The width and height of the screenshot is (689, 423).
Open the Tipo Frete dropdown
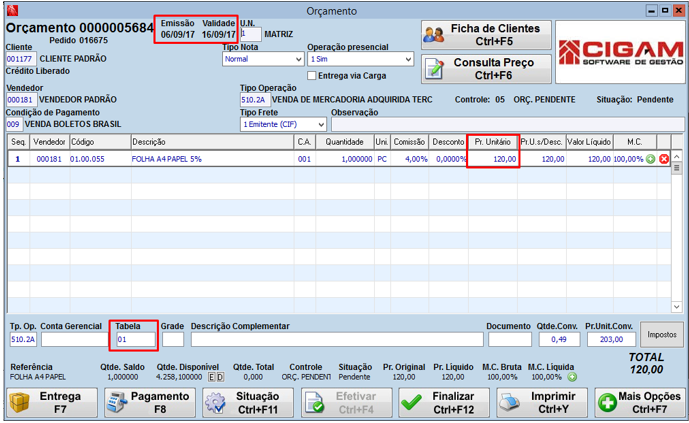283,124
